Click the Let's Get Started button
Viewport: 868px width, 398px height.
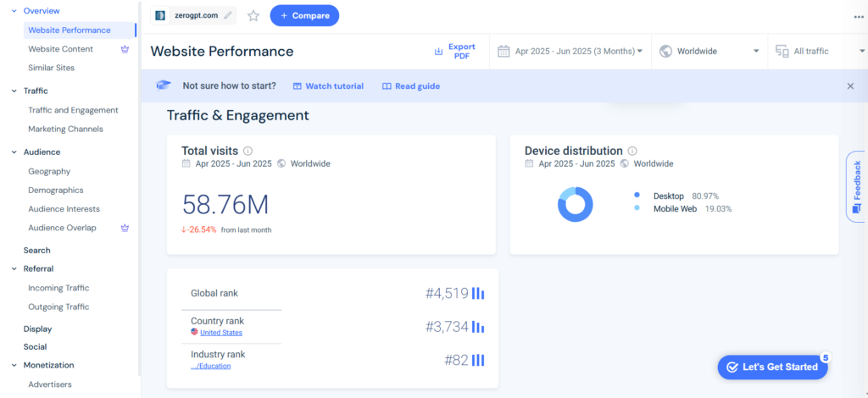(x=773, y=367)
